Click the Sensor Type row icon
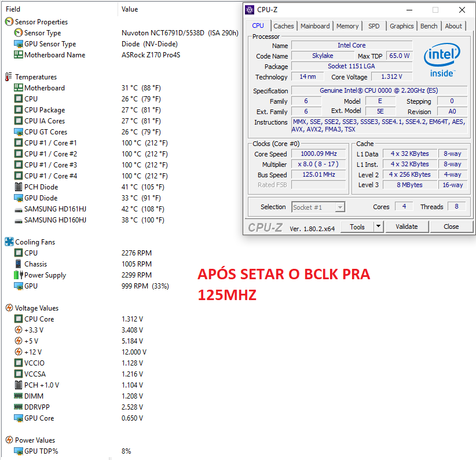Image resolution: width=476 pixels, height=460 pixels. tap(19, 32)
